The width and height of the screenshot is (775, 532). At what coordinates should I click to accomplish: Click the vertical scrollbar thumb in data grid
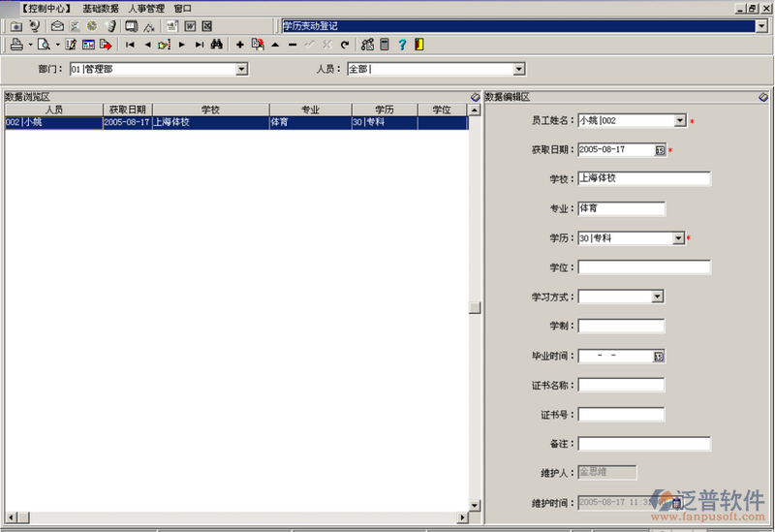tap(475, 307)
